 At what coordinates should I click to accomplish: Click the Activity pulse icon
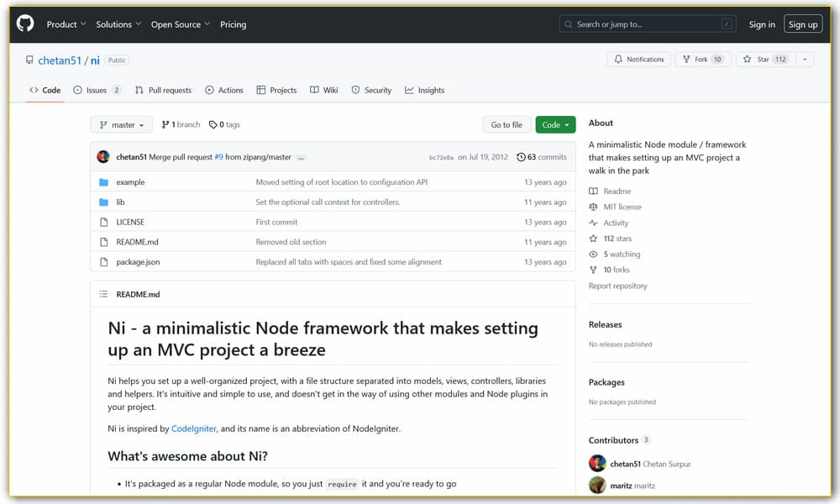594,223
